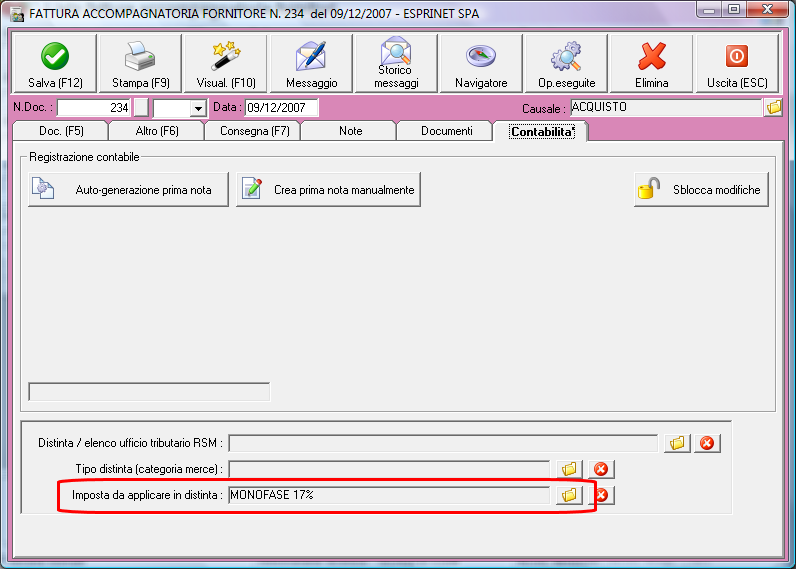Open Storico messaggi history

396,64
